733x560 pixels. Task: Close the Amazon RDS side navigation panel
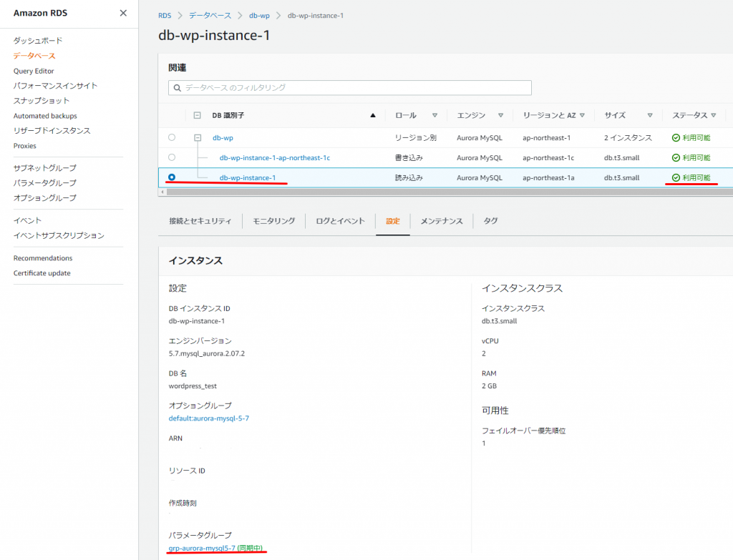click(123, 13)
